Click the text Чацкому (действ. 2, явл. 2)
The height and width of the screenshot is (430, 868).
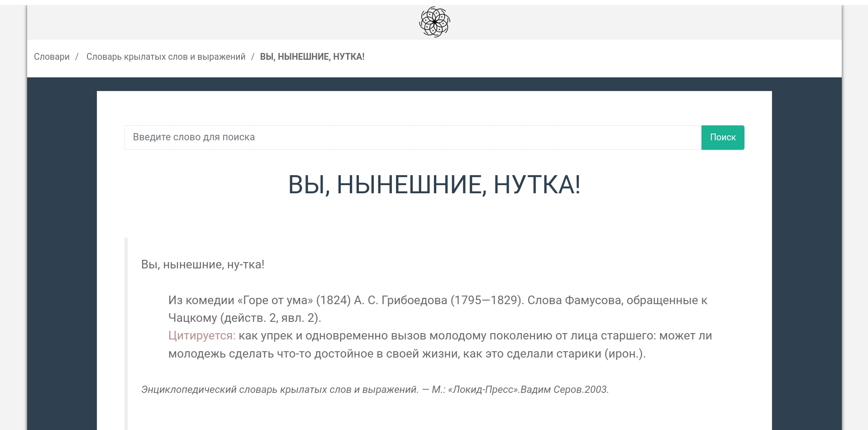244,318
